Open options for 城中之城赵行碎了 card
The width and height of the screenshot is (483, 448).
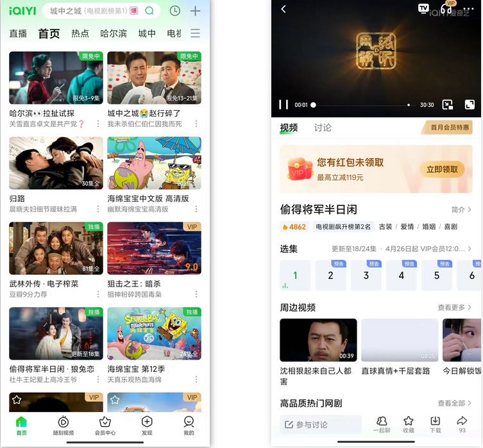pyautogui.click(x=196, y=124)
